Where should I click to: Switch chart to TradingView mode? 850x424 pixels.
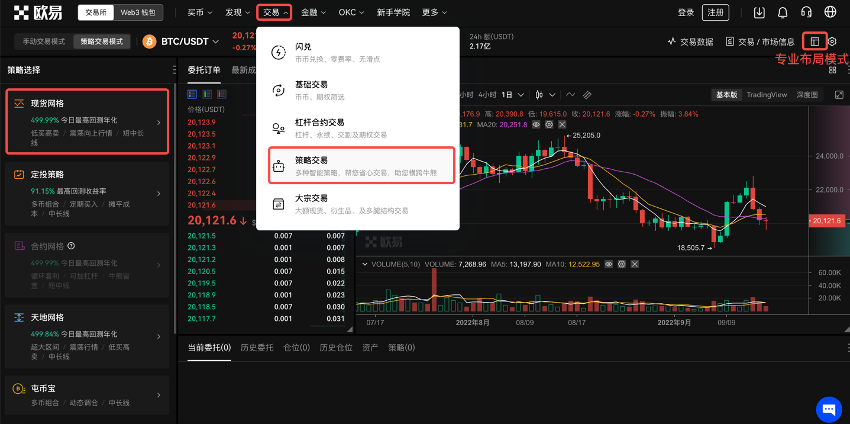[767, 94]
